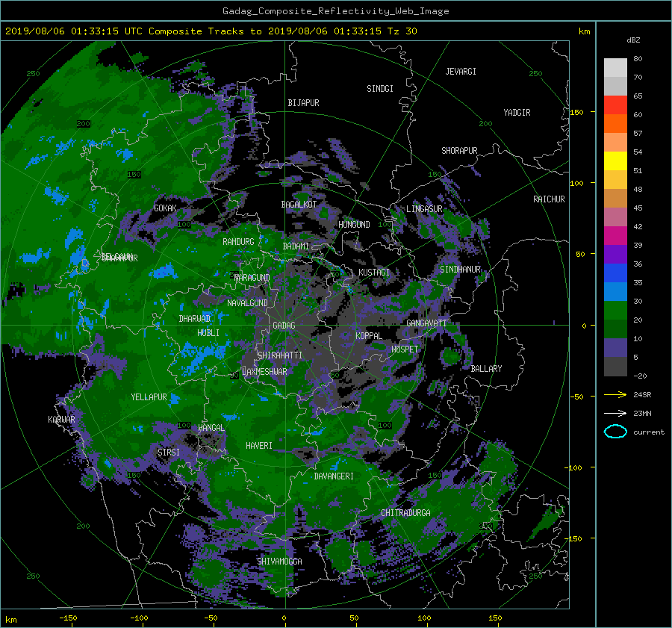
Task: Click the BADAMI city label
Action: pyautogui.click(x=296, y=246)
